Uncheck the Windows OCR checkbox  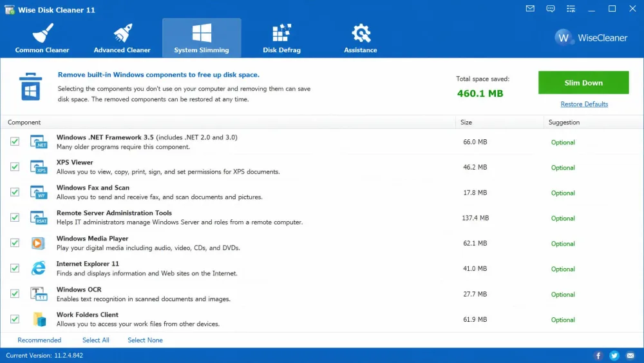(15, 293)
